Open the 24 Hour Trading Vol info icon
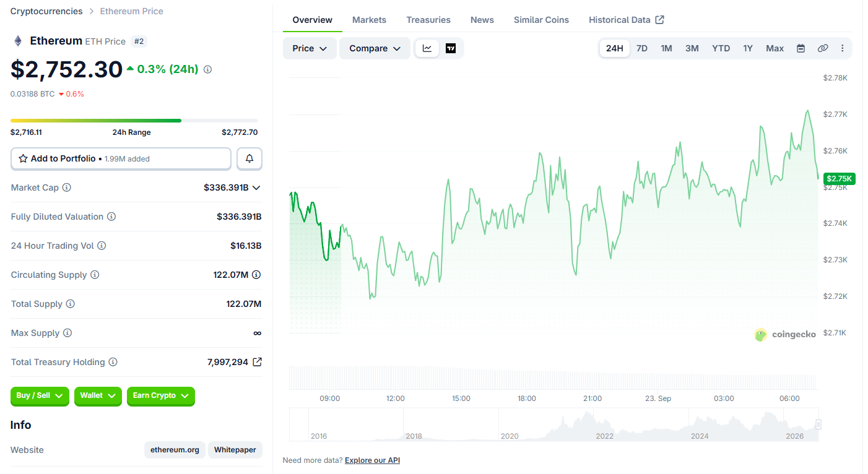Viewport: 868px width, 474px height. click(102, 246)
